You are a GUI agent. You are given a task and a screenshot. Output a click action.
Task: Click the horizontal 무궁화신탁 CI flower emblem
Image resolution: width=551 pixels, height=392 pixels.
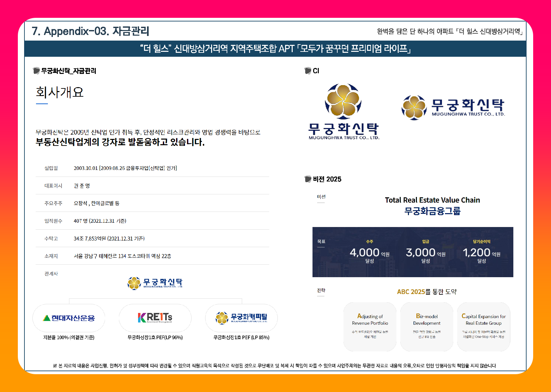click(x=414, y=108)
